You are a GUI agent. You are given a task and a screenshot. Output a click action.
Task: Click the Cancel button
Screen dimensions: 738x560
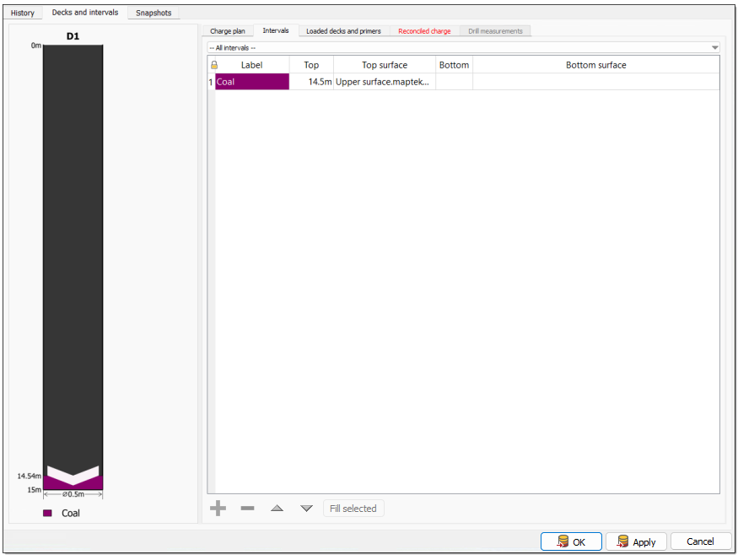tap(700, 541)
